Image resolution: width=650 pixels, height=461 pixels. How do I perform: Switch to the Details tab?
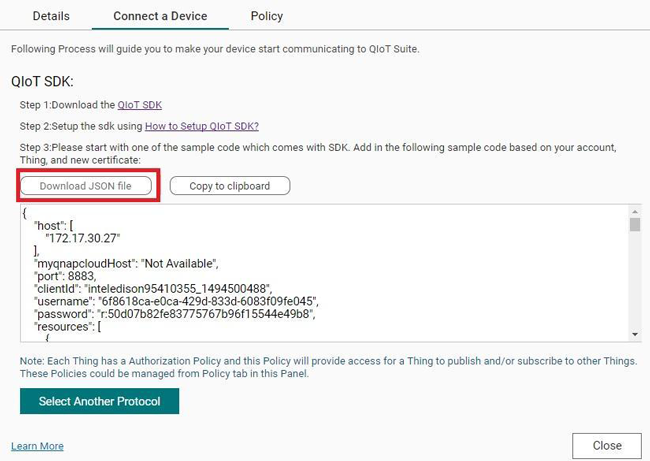click(x=51, y=16)
